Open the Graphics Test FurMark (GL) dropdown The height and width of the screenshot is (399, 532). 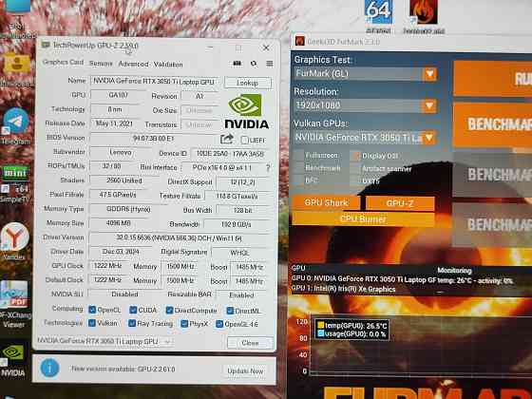point(366,74)
